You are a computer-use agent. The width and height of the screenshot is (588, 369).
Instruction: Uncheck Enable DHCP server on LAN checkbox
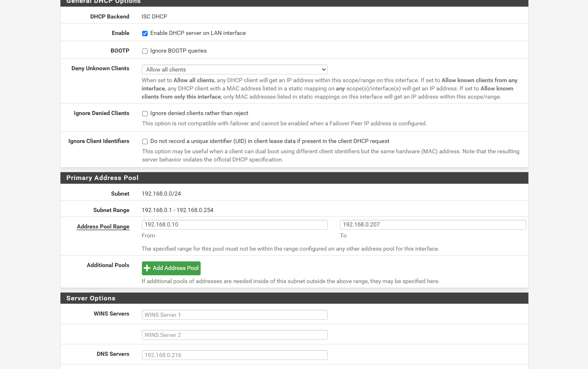click(145, 34)
